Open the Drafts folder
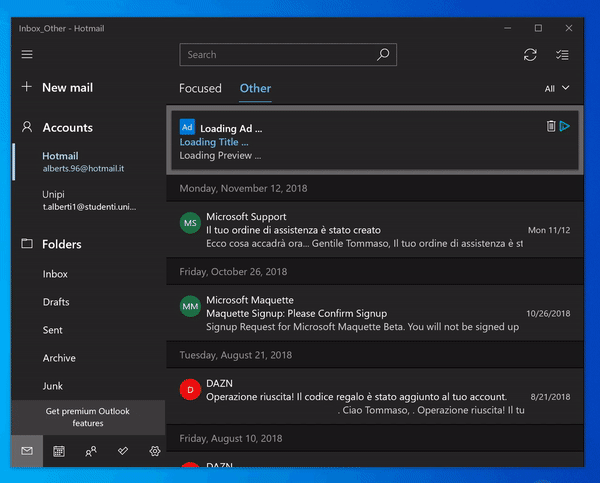 tap(56, 302)
